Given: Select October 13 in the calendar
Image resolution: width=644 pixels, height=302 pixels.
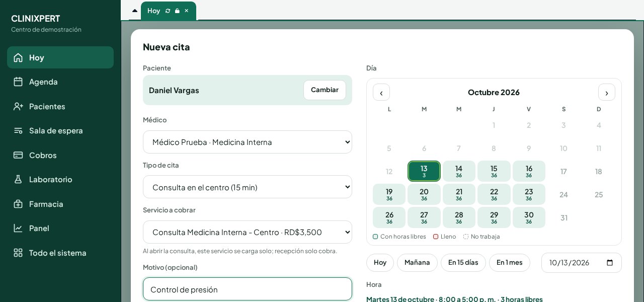Looking at the screenshot, I should coord(424,171).
